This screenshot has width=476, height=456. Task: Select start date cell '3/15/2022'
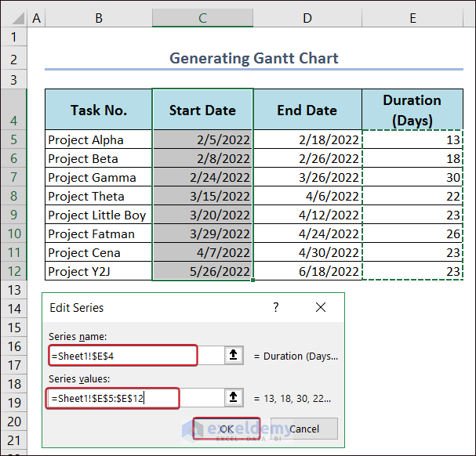tap(202, 196)
